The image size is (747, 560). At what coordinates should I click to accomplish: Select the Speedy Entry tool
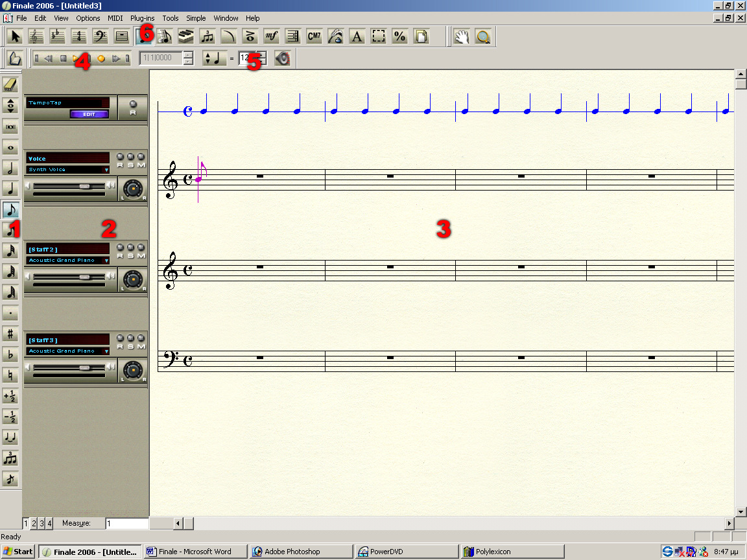pos(164,37)
